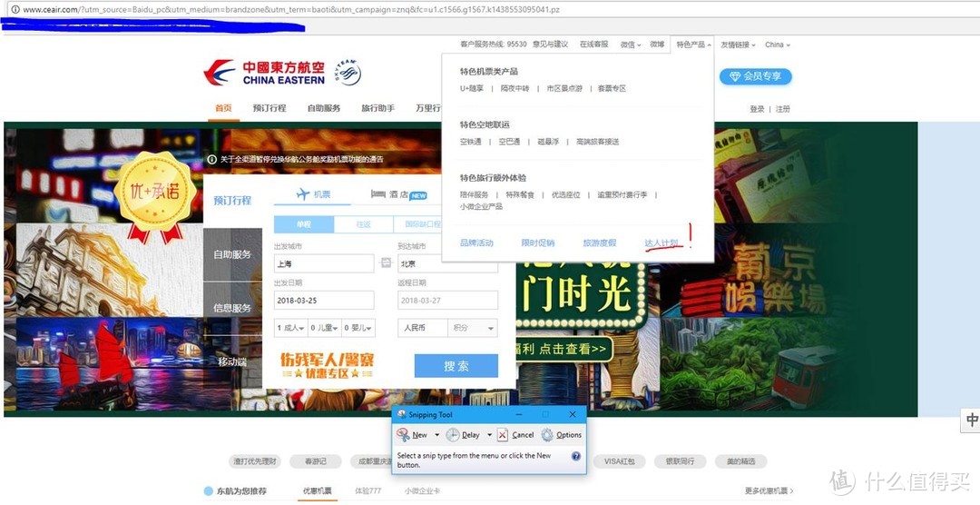Click the 注册 register link
The width and height of the screenshot is (980, 505).
point(783,109)
